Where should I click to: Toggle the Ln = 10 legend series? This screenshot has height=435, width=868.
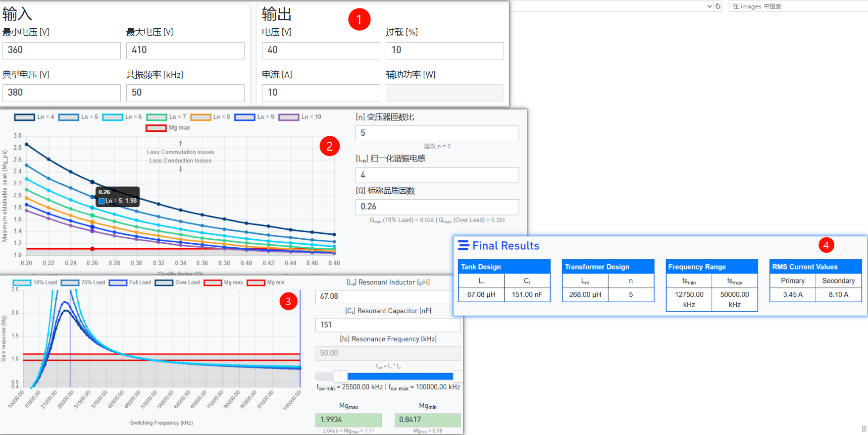[289, 117]
